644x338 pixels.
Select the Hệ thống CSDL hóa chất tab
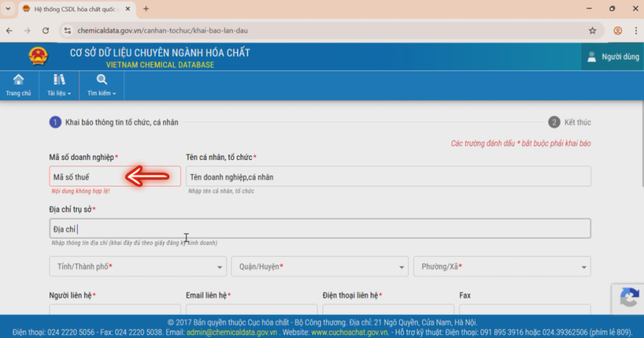76,9
